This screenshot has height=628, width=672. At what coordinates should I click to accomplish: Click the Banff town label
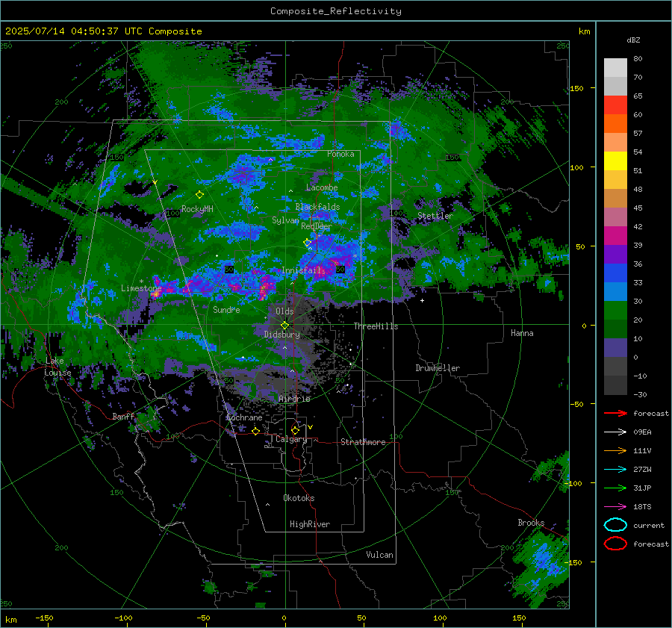coord(123,416)
